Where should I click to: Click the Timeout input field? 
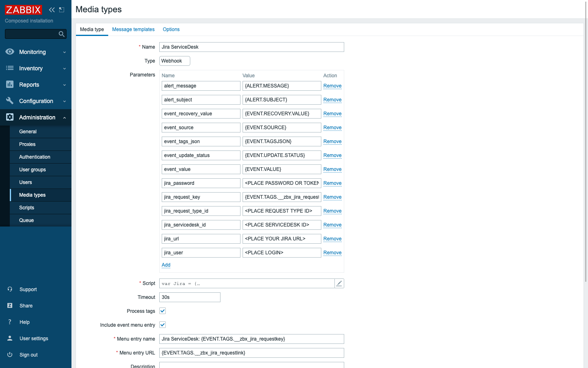(189, 297)
